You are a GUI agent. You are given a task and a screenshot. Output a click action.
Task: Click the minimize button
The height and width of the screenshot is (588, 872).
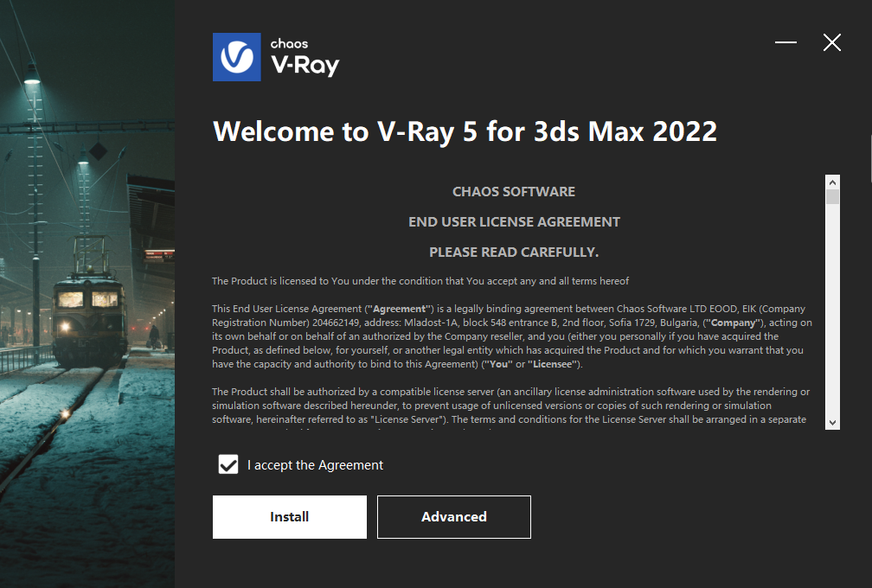[785, 42]
